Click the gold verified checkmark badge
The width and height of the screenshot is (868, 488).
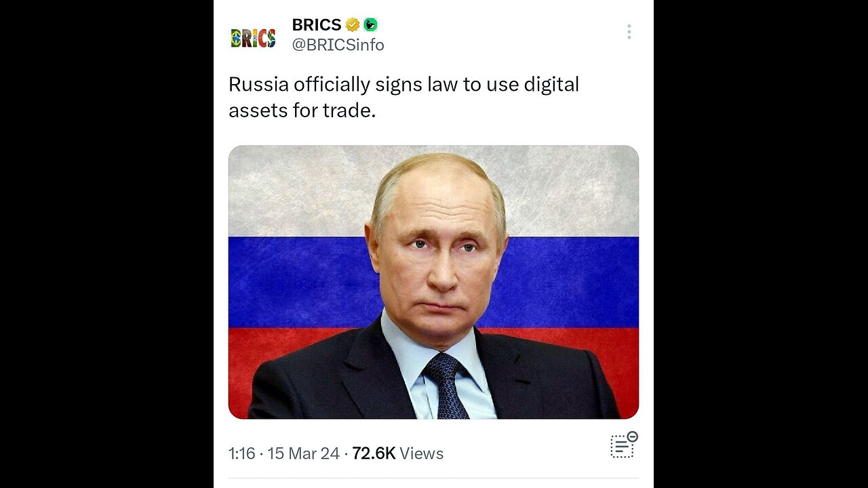(x=353, y=25)
